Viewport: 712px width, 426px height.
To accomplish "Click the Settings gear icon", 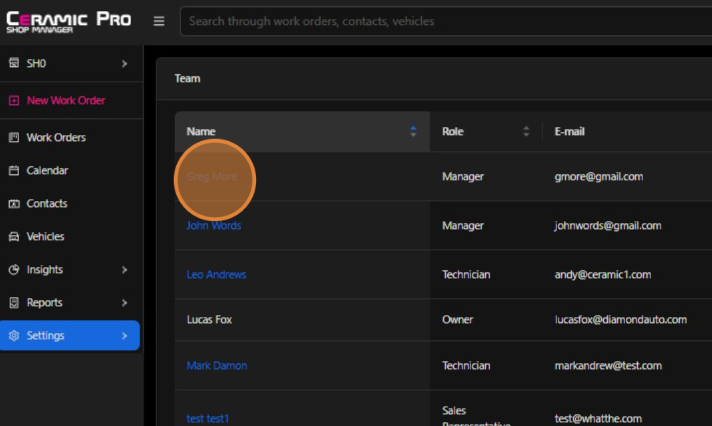I will [x=14, y=336].
